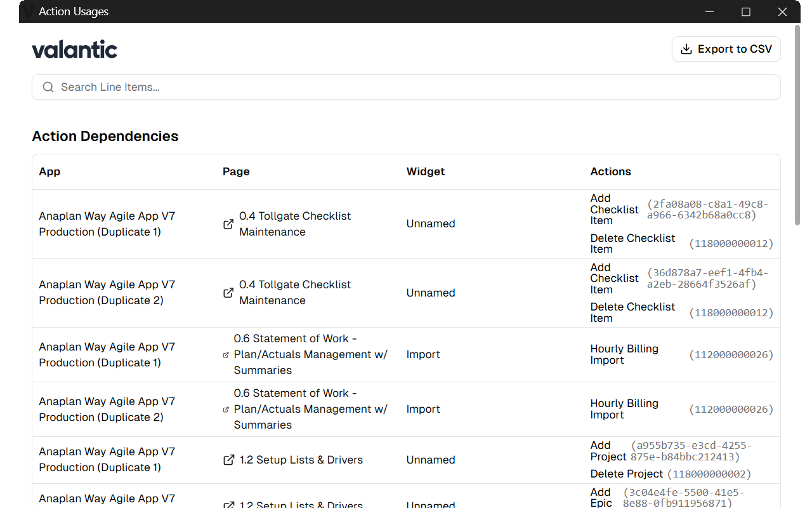
Task: Select Delete Project action text
Action: click(627, 474)
